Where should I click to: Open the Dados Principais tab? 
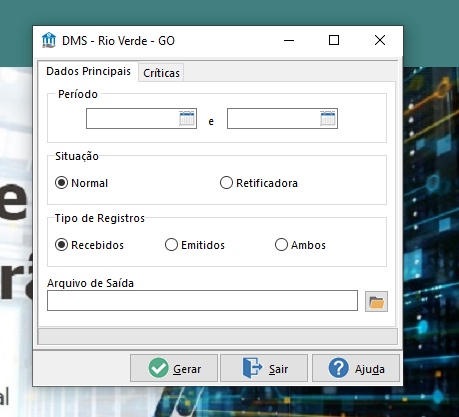click(88, 71)
